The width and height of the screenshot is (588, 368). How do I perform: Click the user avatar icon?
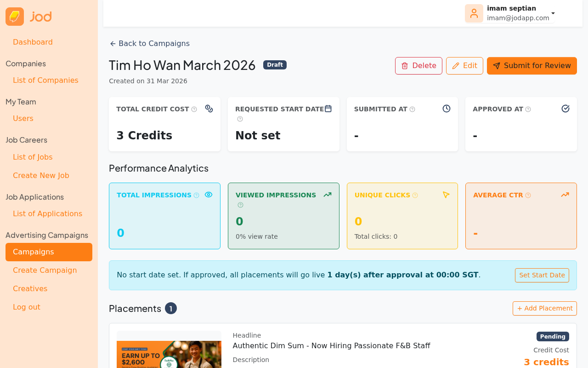click(474, 13)
